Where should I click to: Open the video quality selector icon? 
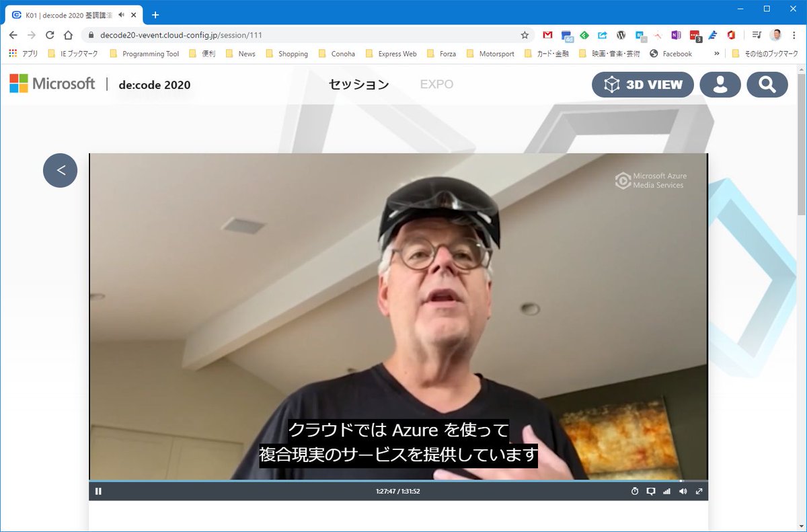point(666,491)
